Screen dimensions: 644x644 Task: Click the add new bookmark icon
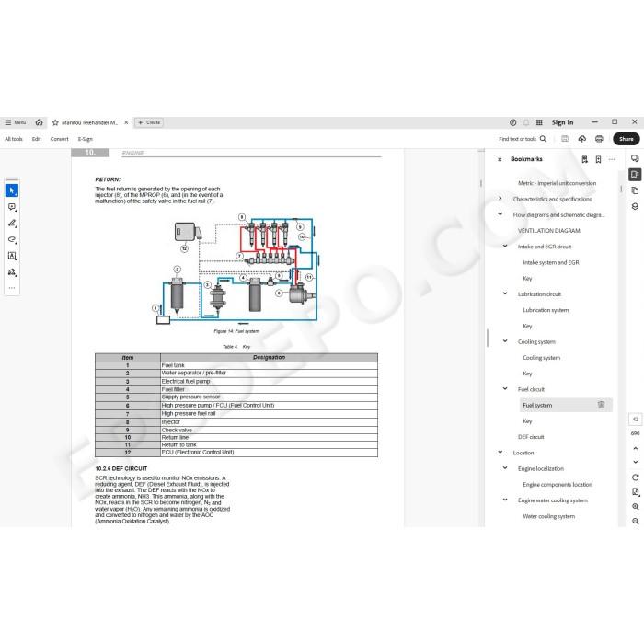coord(598,159)
